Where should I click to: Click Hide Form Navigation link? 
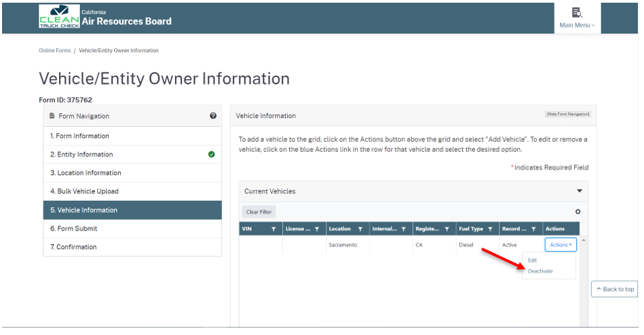point(568,114)
